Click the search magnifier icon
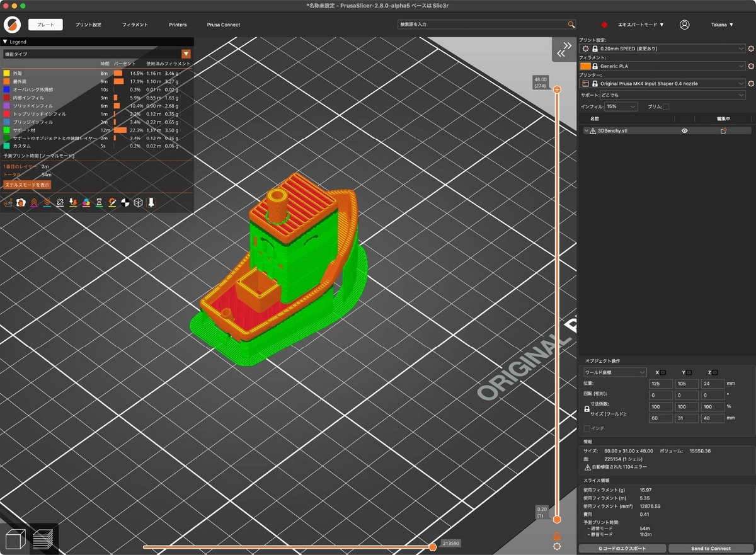Screen dimensions: 756x555 point(571,25)
